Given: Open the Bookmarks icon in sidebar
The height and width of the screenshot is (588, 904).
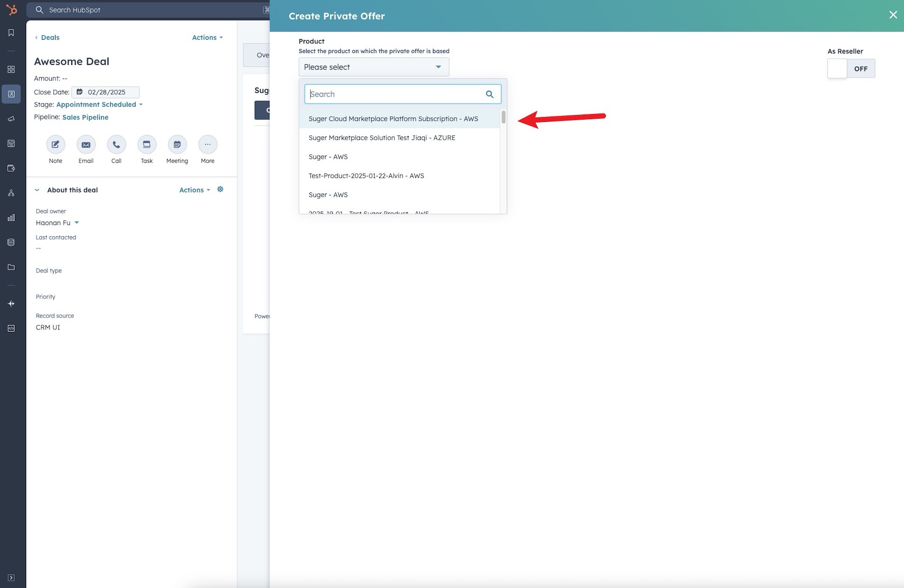Looking at the screenshot, I should (11, 33).
